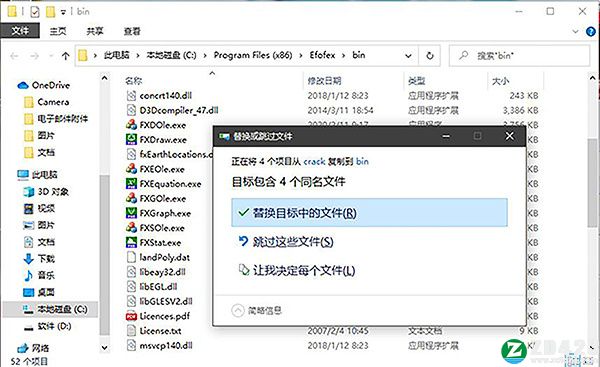600x367 pixels.
Task: Choose 跳过这些文件(S) option
Action: pyautogui.click(x=286, y=242)
